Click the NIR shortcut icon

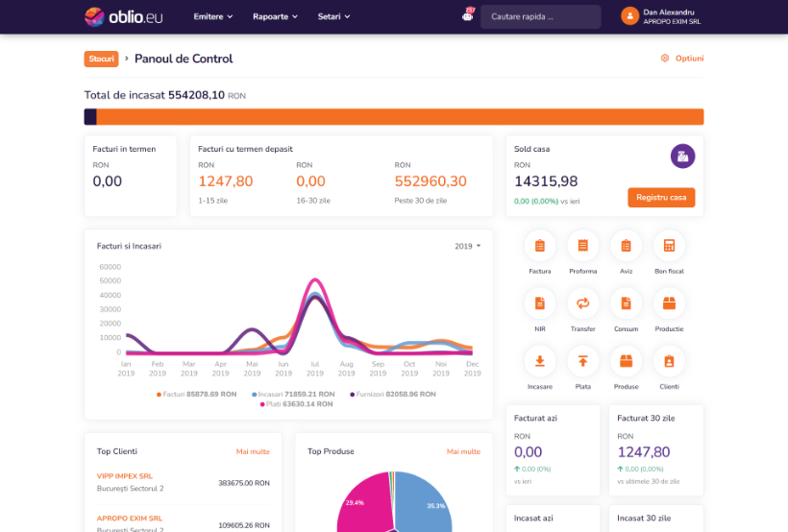(539, 304)
